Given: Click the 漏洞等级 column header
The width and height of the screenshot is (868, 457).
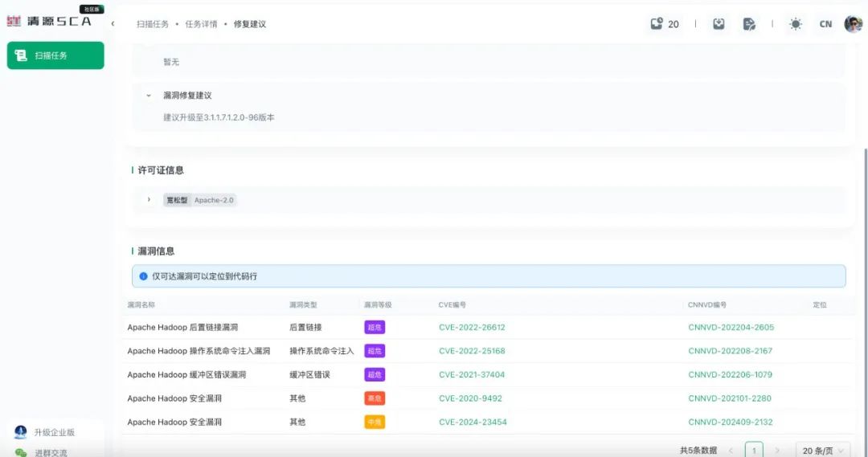Looking at the screenshot, I should pyautogui.click(x=378, y=305).
